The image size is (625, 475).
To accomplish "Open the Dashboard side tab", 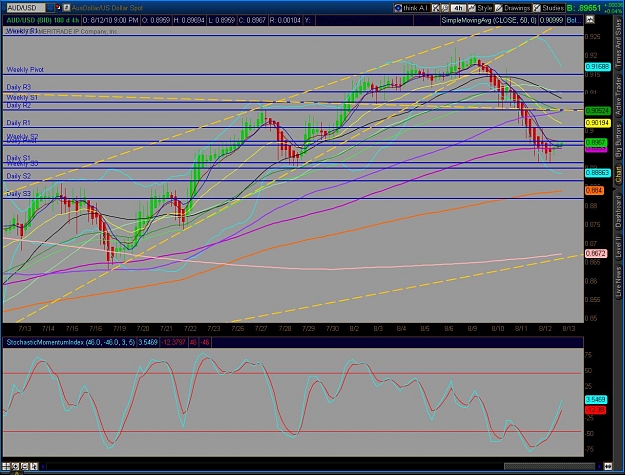I will 618,212.
